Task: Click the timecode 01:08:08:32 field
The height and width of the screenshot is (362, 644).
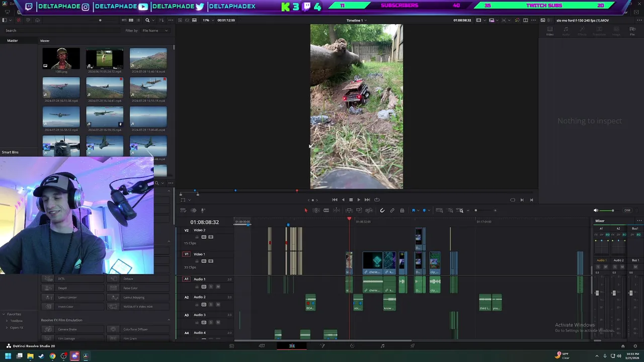Action: click(204, 222)
